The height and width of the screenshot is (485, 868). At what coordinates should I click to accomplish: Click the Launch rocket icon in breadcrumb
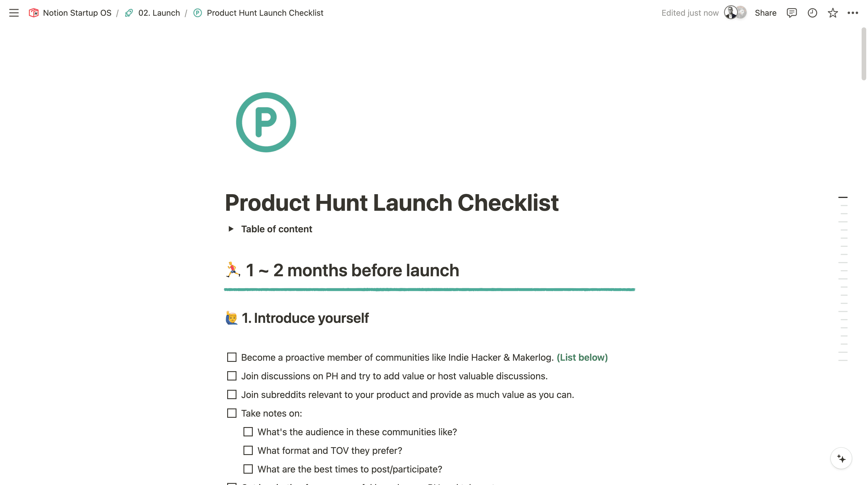(129, 13)
